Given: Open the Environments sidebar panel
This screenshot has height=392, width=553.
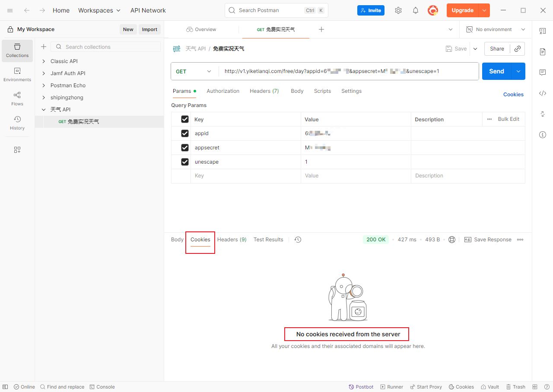Looking at the screenshot, I should 17,74.
